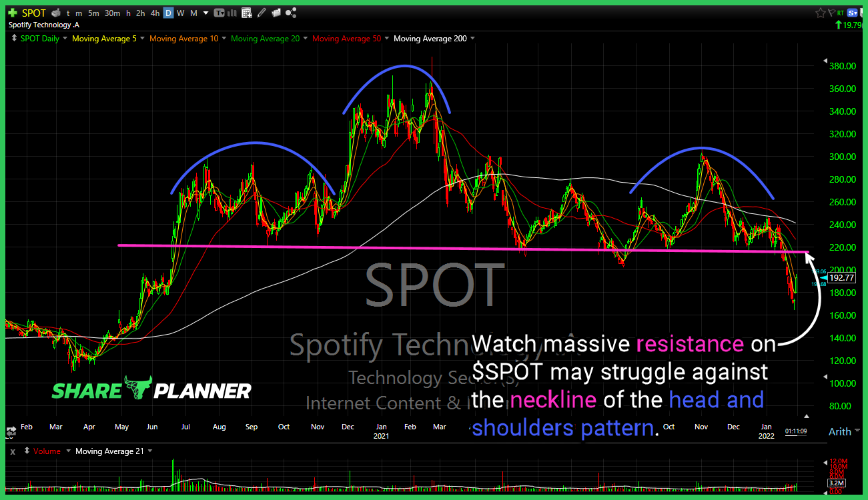Click the add-to-watchlist grid icon
868x500 pixels.
pyautogui.click(x=247, y=13)
